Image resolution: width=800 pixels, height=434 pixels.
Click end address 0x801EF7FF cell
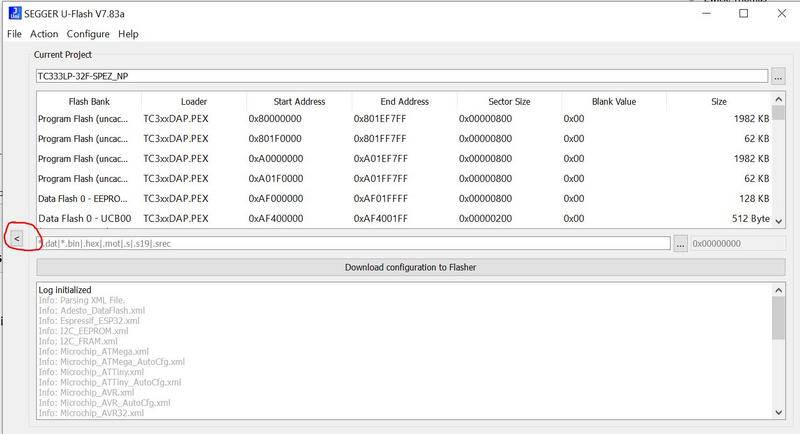(380, 119)
